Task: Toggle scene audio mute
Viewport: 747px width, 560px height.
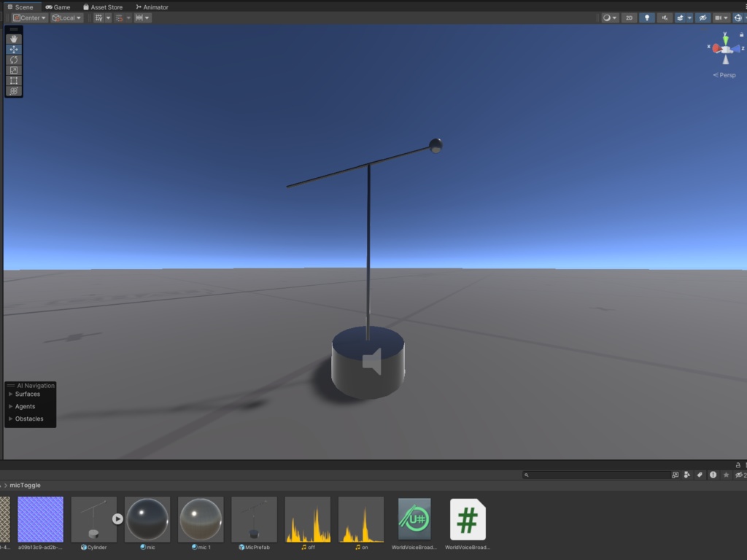Action: [x=665, y=17]
